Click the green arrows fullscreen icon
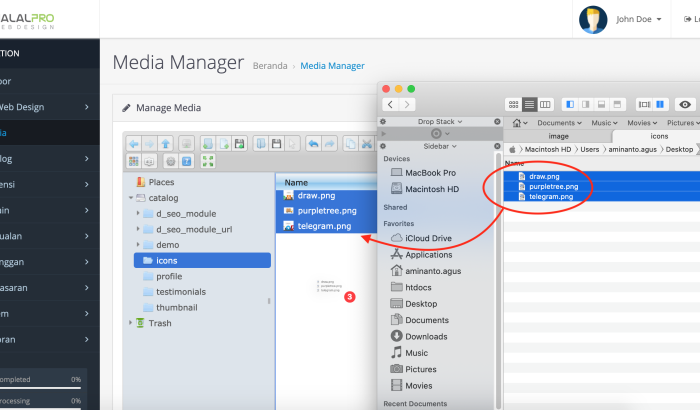Image resolution: width=700 pixels, height=410 pixels. [x=208, y=161]
